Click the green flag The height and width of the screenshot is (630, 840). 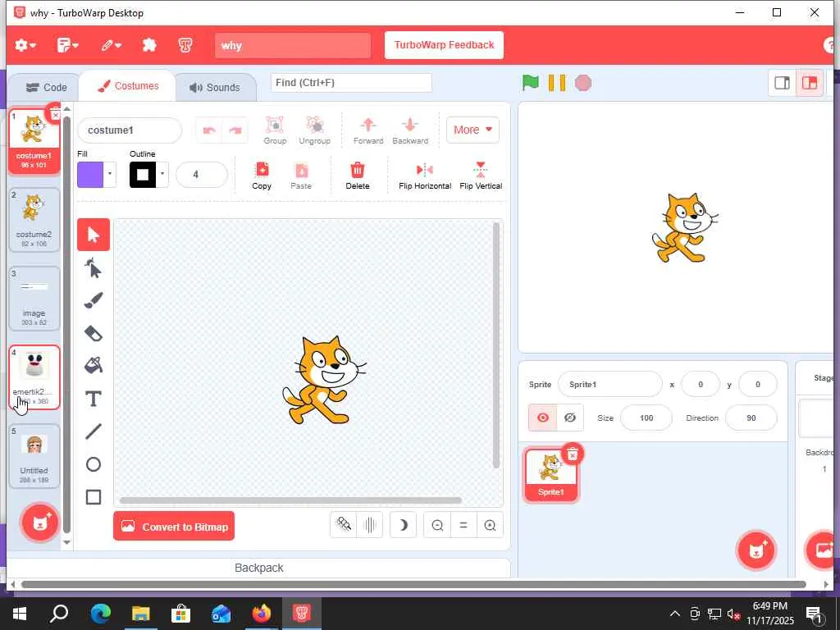530,83
